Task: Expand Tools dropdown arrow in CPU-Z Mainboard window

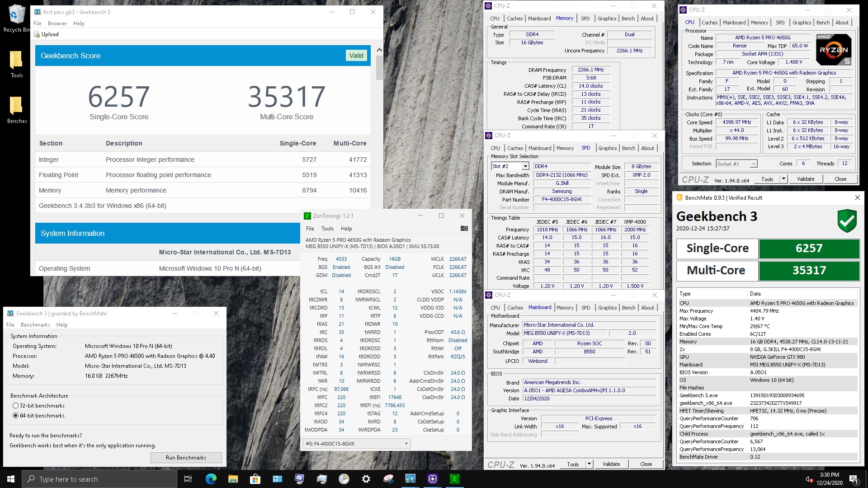Action: point(589,464)
